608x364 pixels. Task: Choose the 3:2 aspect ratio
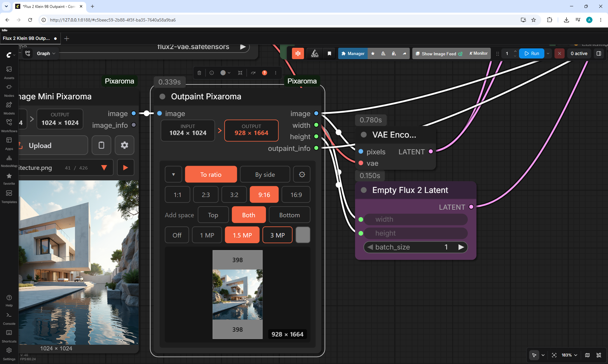[x=234, y=194]
